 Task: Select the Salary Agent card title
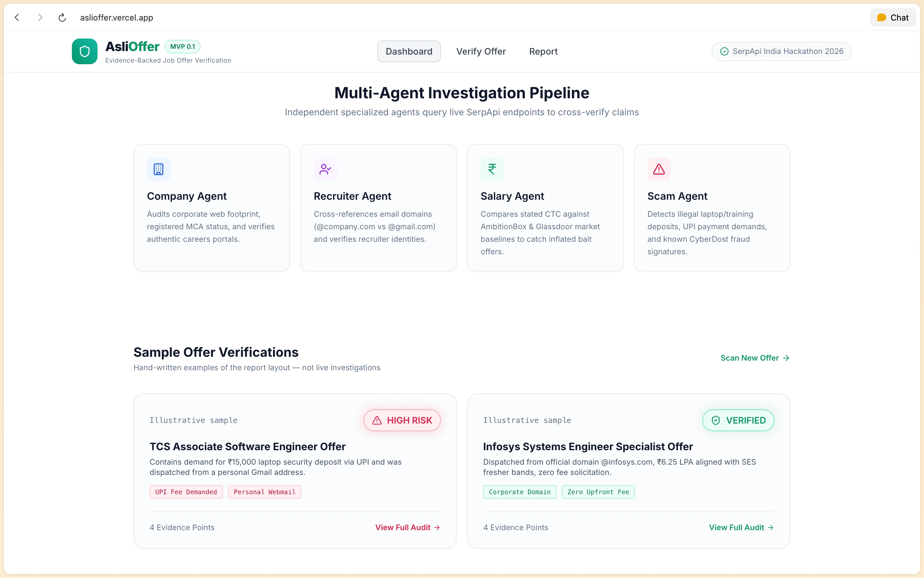(512, 196)
